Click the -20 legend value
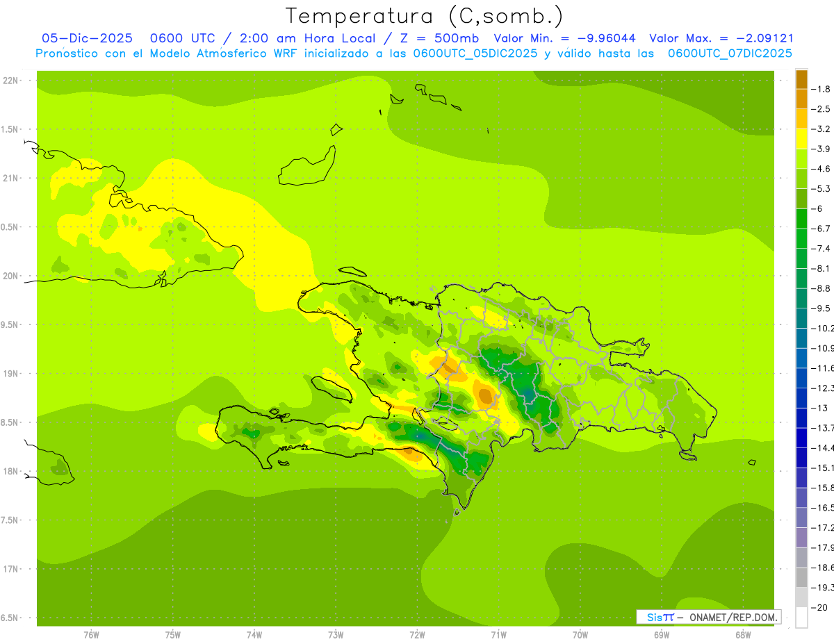This screenshot has width=834, height=644. pyautogui.click(x=819, y=607)
